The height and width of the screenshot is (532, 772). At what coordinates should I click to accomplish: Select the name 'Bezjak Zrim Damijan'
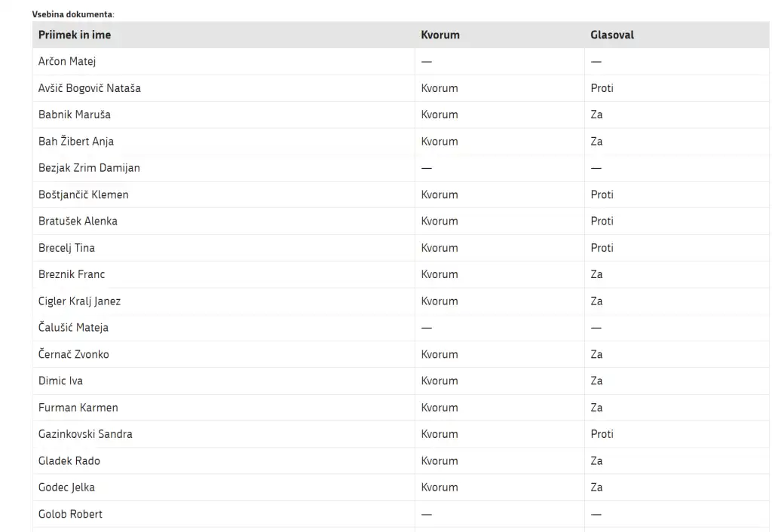click(89, 168)
